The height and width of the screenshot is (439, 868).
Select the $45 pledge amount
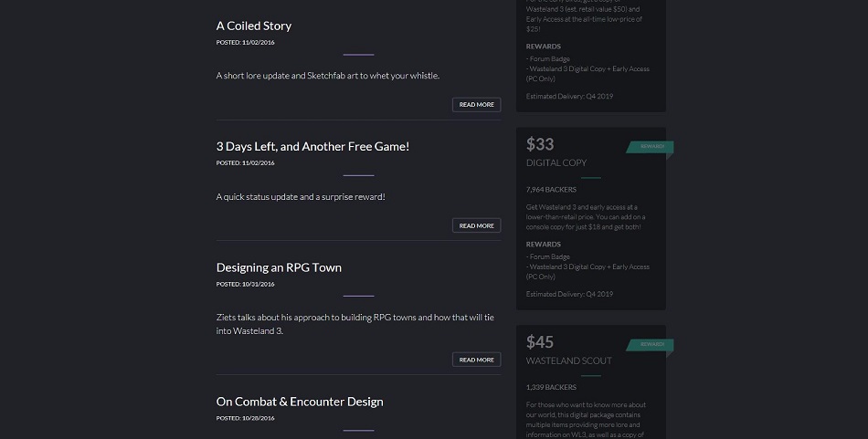540,342
